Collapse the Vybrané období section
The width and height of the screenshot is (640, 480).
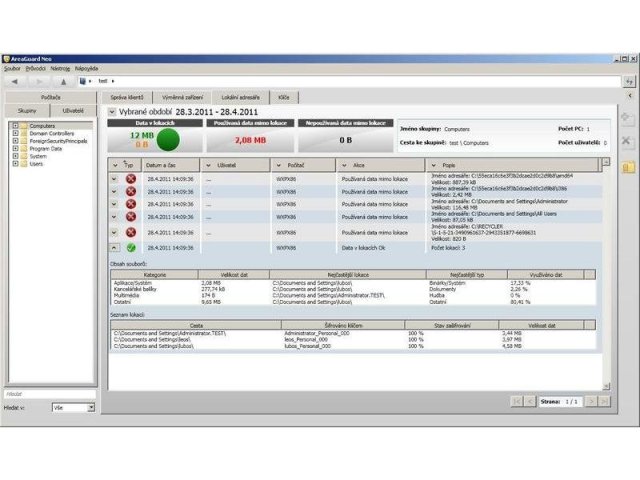click(112, 111)
